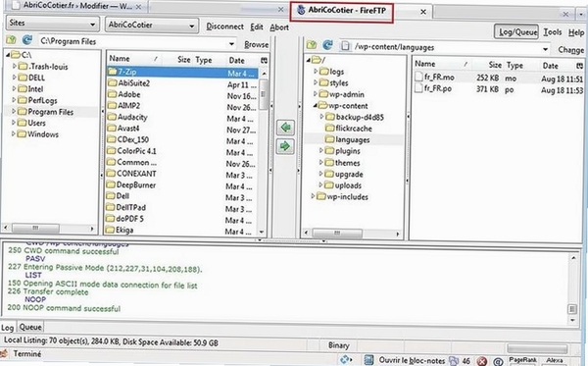This screenshot has height=366, width=588.
Task: Select the backup-d4d85 remote folder
Action: click(360, 117)
